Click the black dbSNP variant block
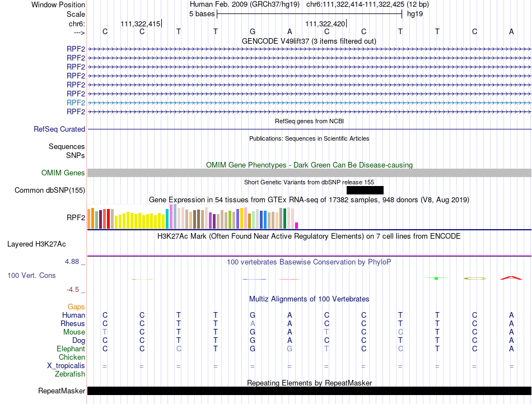Viewport: 532px width, 404px height. pos(365,190)
